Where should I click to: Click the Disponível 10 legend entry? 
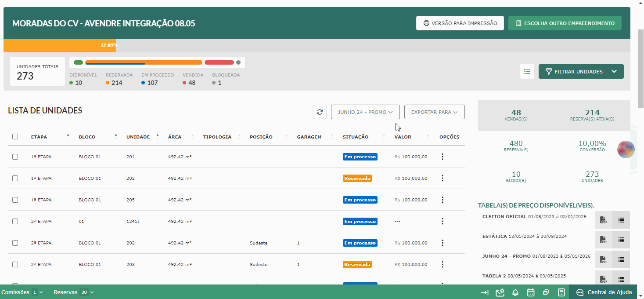click(83, 79)
